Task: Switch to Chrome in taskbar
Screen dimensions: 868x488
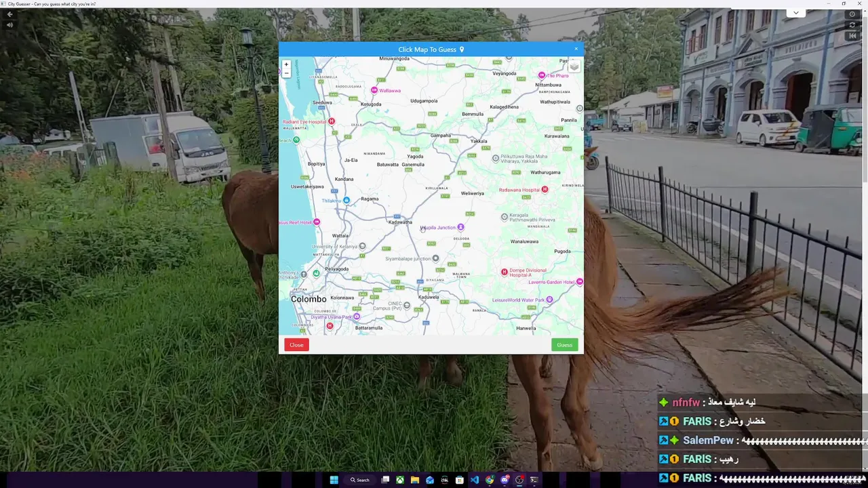Action: [x=490, y=480]
